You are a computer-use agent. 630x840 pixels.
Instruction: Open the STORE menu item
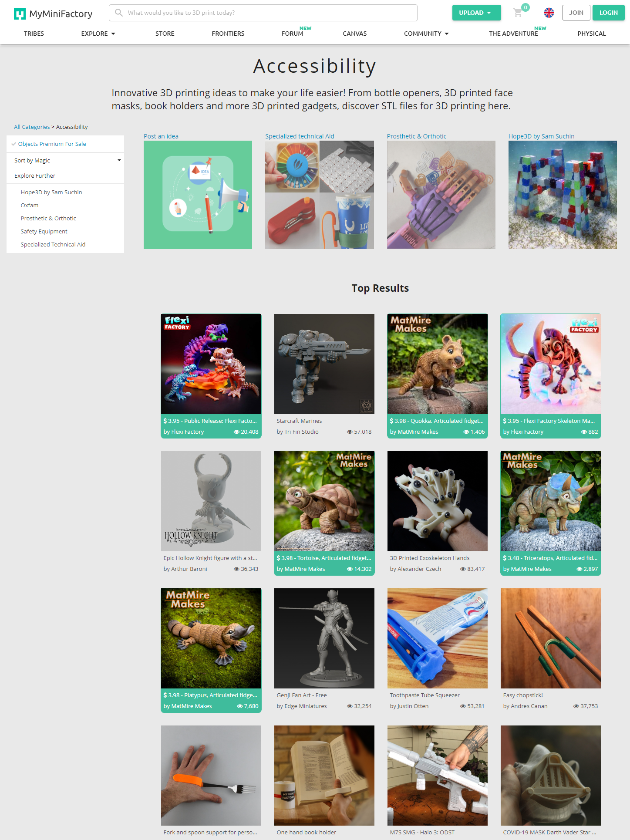165,34
